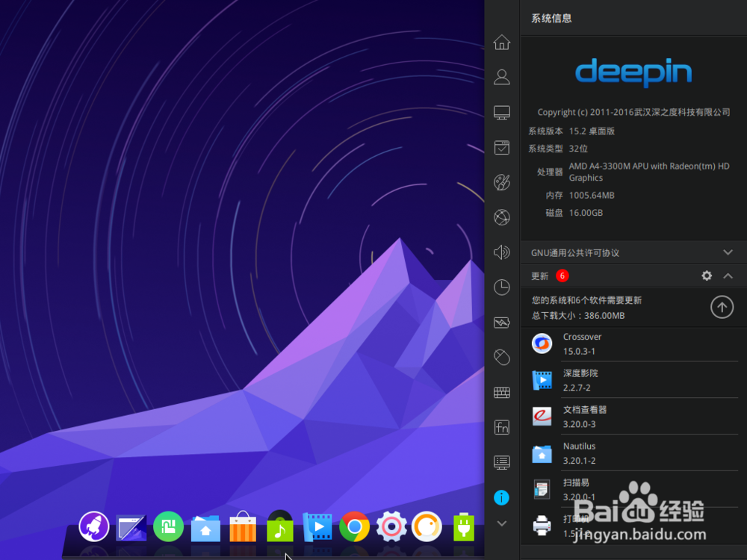Open the orange circular app in dock
This screenshot has width=747, height=560.
427,526
